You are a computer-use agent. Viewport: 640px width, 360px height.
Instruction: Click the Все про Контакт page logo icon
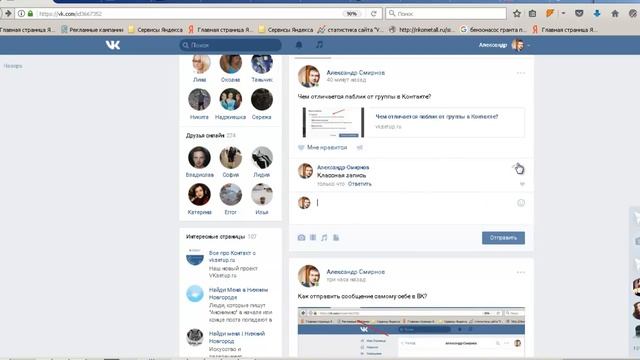(x=195, y=257)
